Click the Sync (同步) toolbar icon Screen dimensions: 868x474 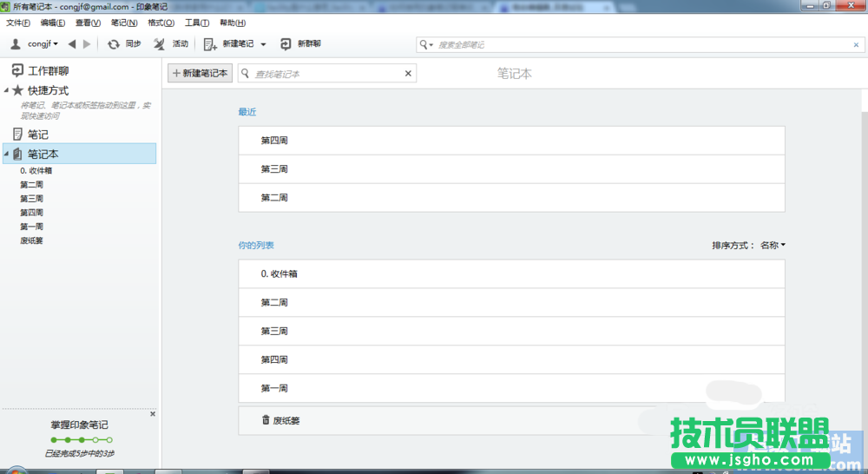(x=114, y=44)
